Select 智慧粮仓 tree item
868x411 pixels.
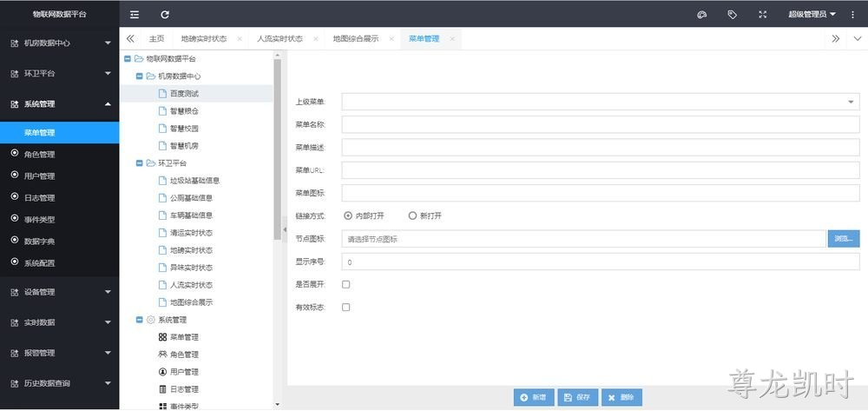[184, 111]
